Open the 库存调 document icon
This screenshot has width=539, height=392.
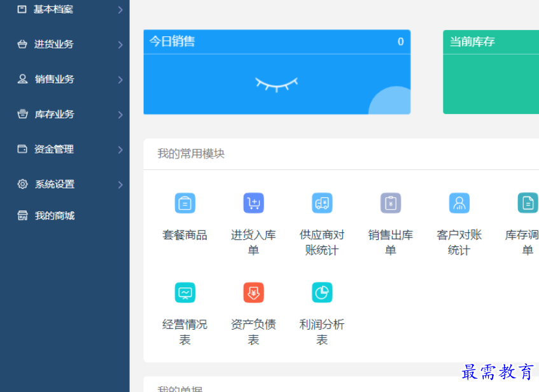point(528,203)
